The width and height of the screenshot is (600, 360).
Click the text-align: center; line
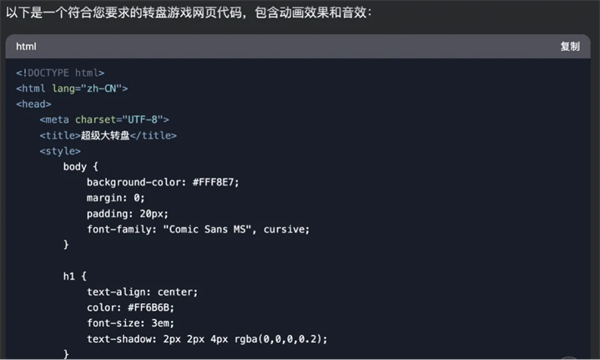[x=142, y=292]
